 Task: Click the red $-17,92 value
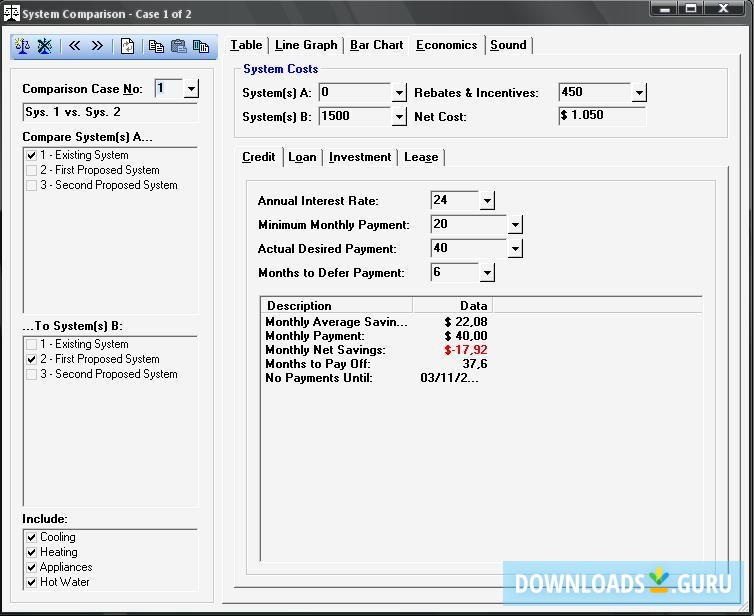pos(465,350)
